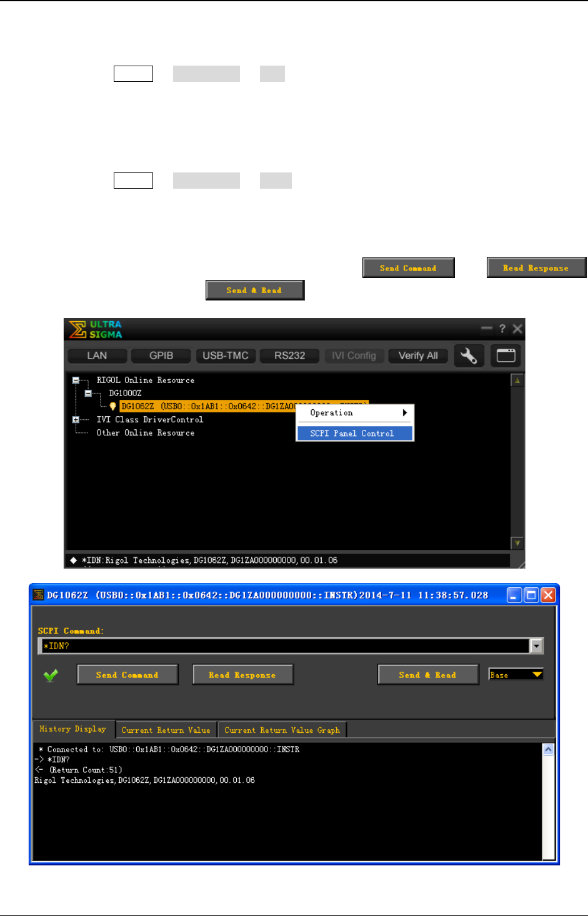Select the DG1062Z USB0 resource entry
588x916 pixels.
244,406
